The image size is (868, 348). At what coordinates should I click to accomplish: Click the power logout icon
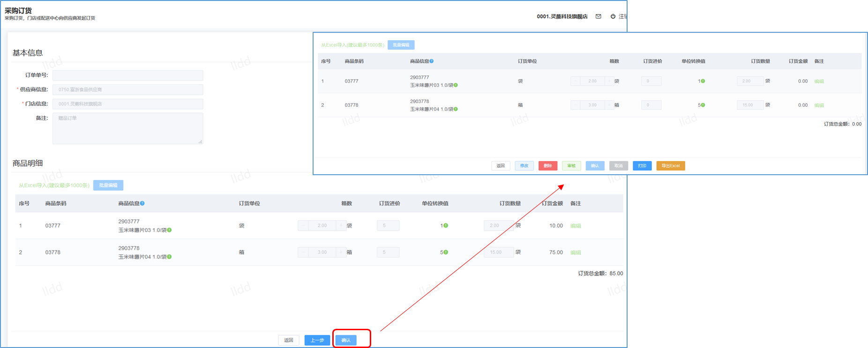(x=613, y=16)
